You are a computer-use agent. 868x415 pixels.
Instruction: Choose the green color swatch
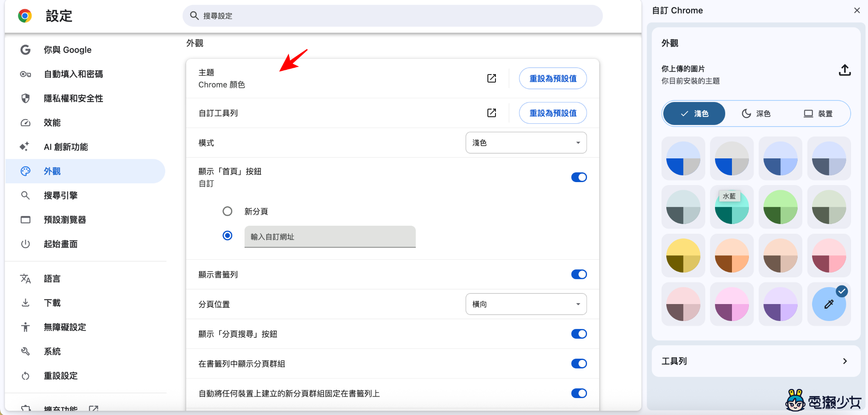[x=780, y=207]
